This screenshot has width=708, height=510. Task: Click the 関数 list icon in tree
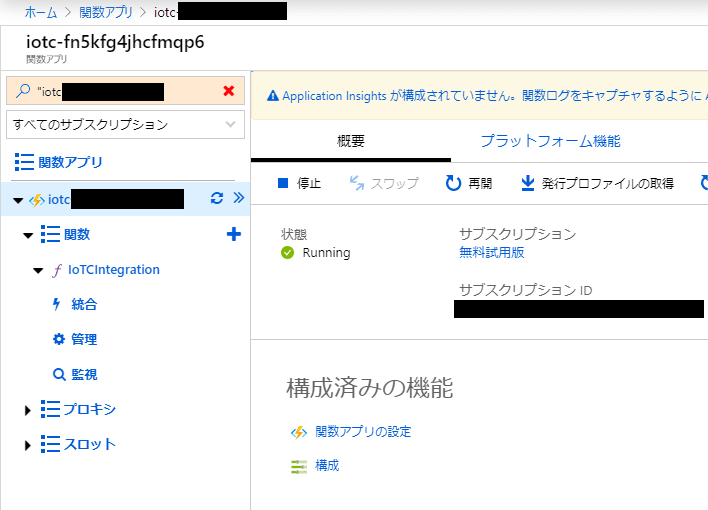tap(50, 234)
